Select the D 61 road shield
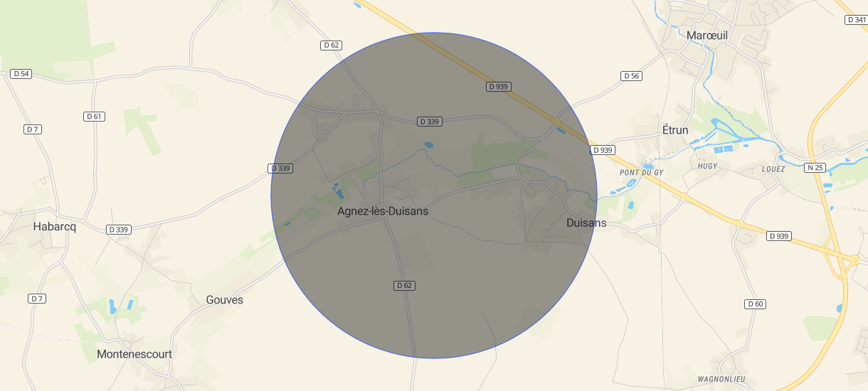The width and height of the screenshot is (868, 391). click(94, 117)
